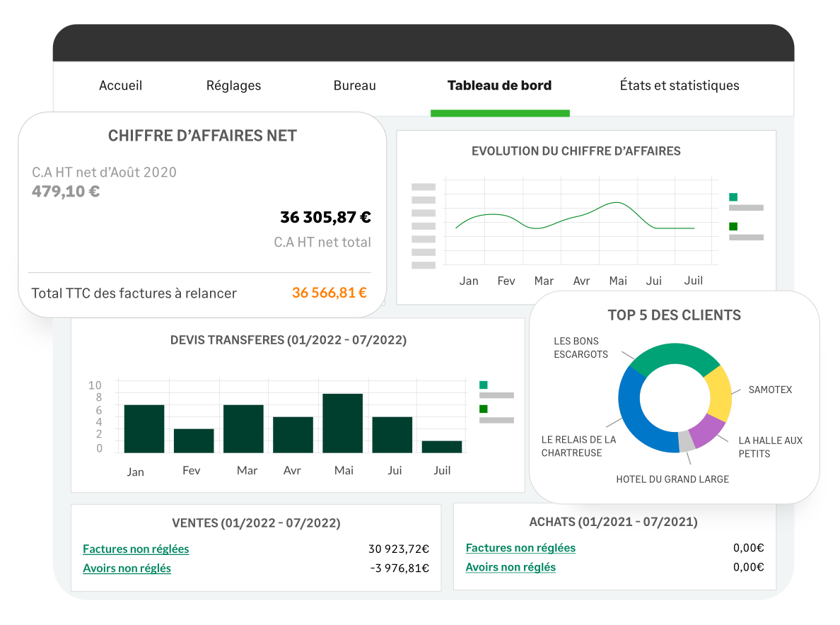This screenshot has width=840, height=625.
Task: Switch to the Réglages tab
Action: 233,86
